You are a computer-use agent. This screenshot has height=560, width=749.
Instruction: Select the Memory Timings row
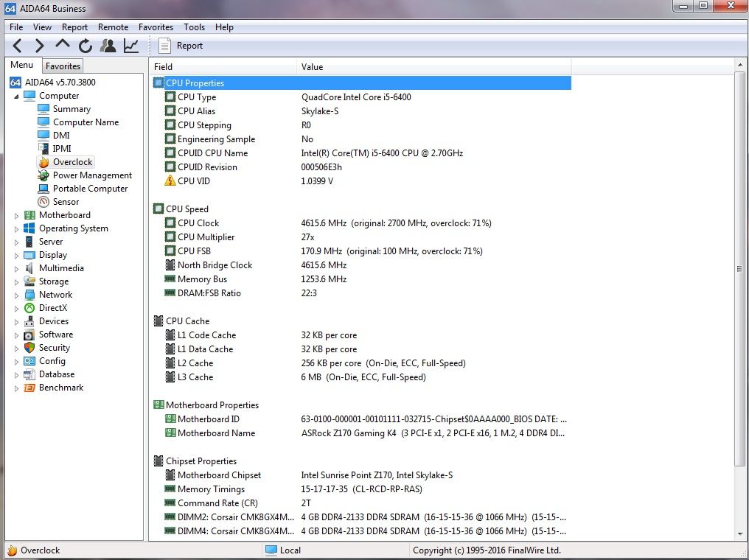pyautogui.click(x=362, y=489)
